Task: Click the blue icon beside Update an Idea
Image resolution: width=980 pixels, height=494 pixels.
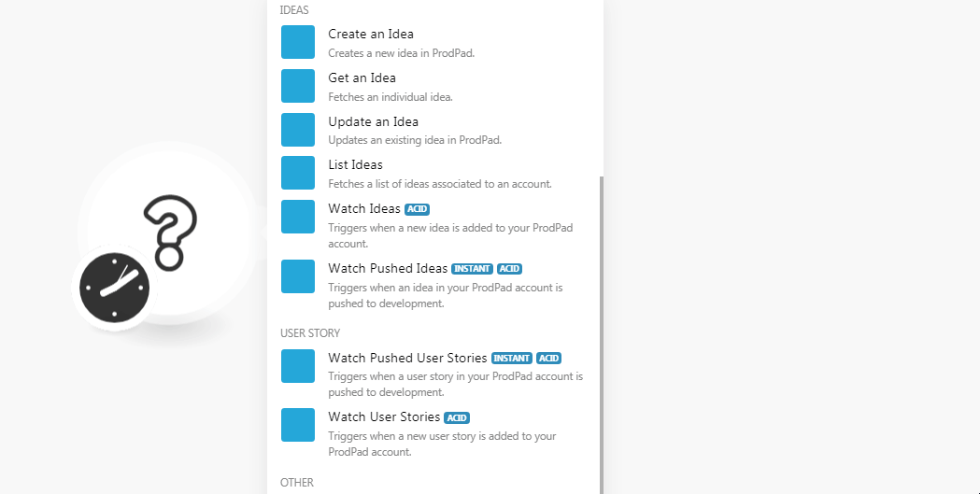Action: (x=298, y=130)
